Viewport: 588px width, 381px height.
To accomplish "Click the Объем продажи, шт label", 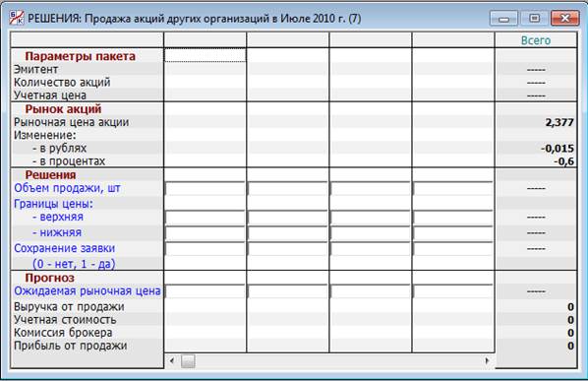I will pyautogui.click(x=67, y=188).
